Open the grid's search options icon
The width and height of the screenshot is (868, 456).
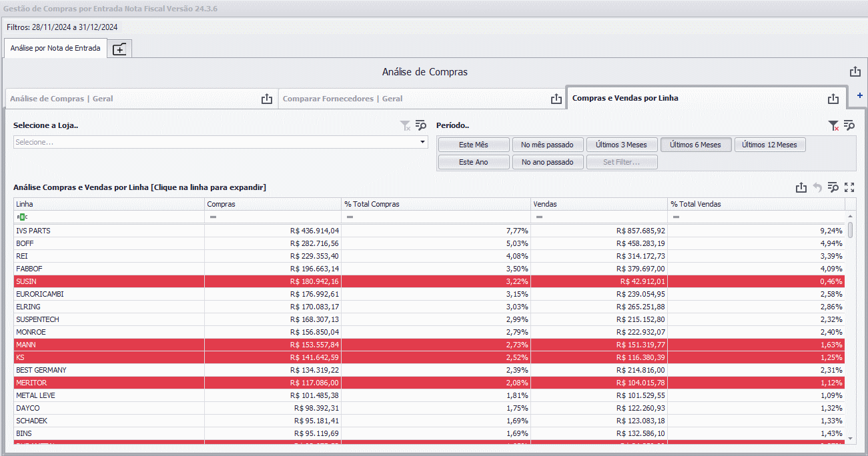pos(833,188)
